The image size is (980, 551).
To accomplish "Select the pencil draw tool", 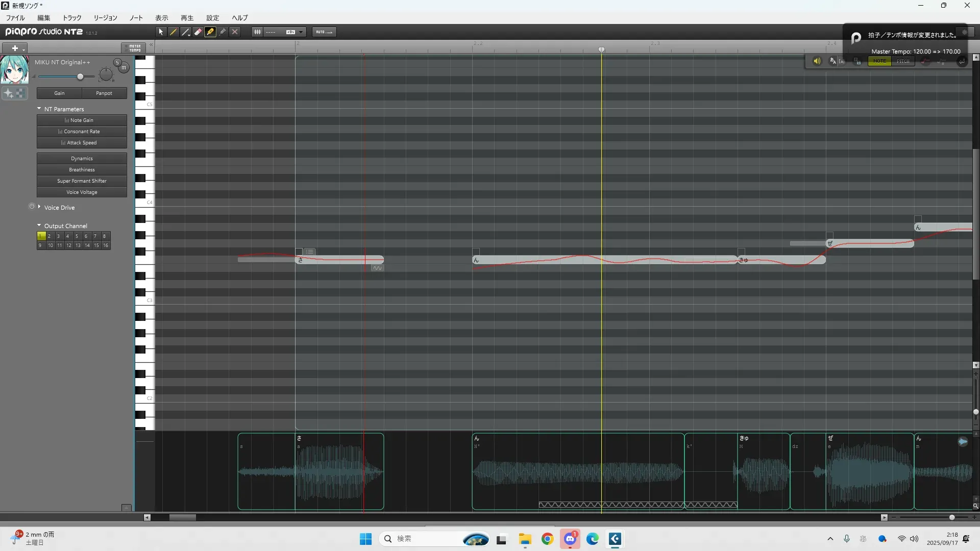I will click(174, 32).
